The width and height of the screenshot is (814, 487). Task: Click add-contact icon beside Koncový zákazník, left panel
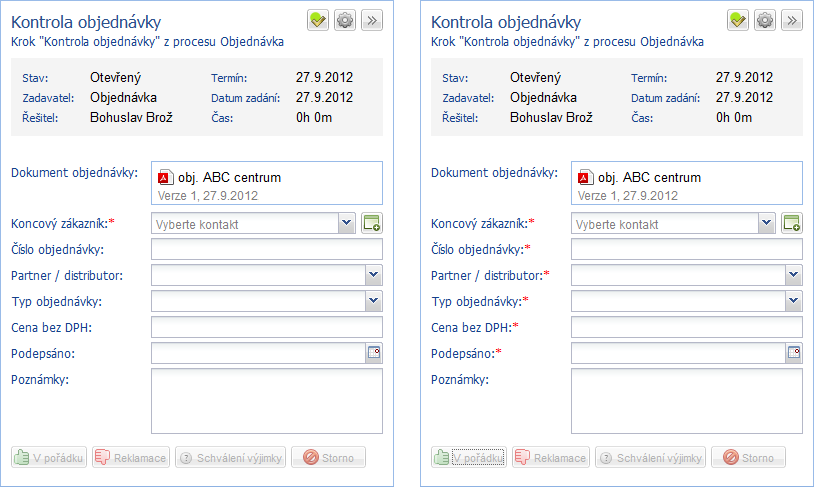[x=372, y=223]
